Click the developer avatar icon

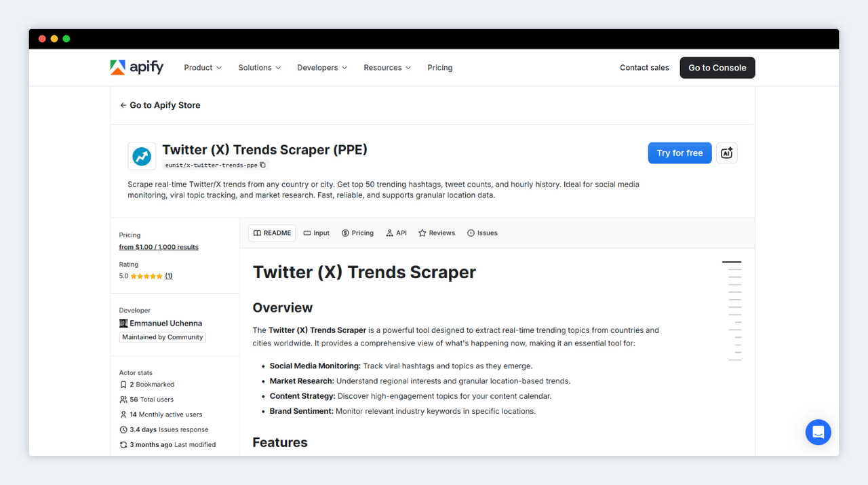click(123, 324)
